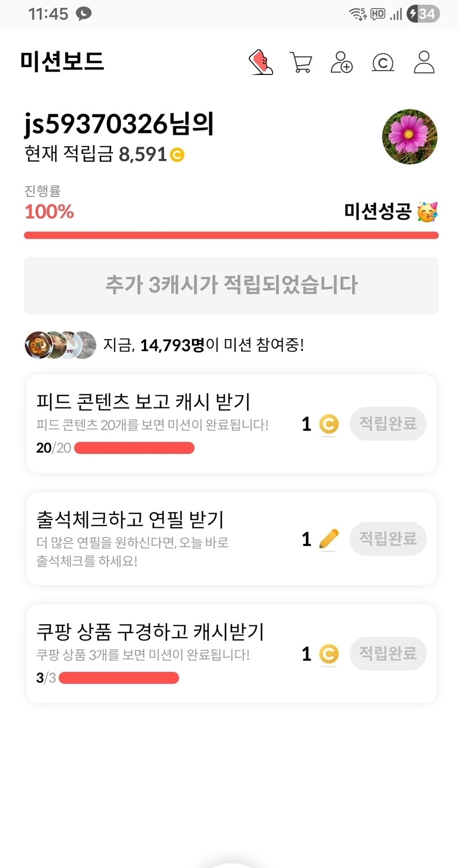Screen dimensions: 458x868
Task: Tap the pencil icon on 출석체크 mission
Action: click(329, 539)
